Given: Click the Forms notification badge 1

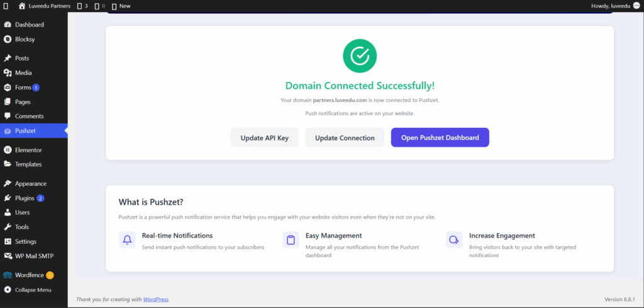Looking at the screenshot, I should coord(36,88).
